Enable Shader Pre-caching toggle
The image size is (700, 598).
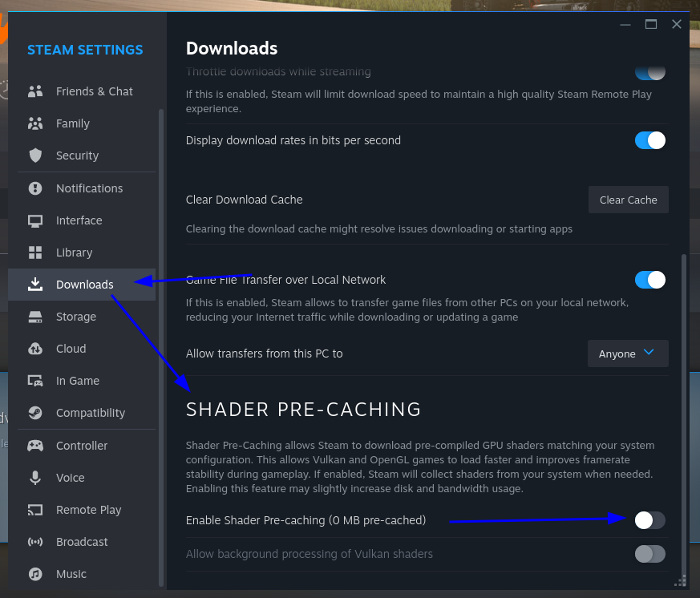click(650, 520)
